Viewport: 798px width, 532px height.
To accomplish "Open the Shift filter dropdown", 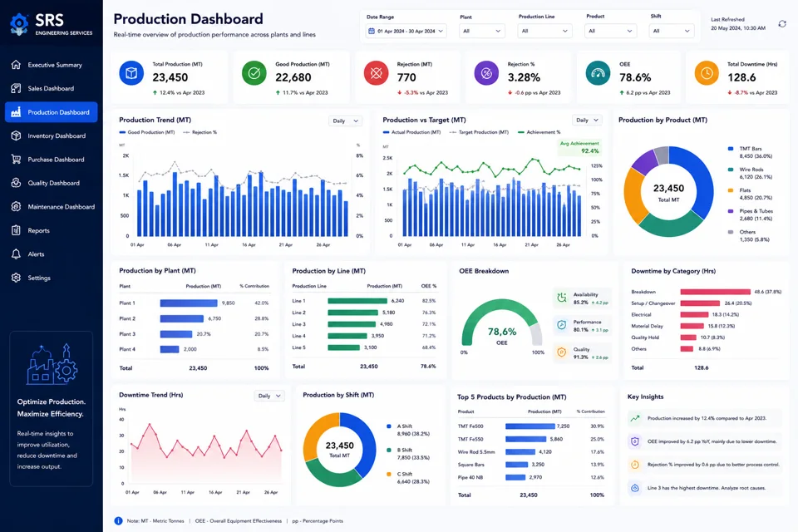I will pyautogui.click(x=672, y=31).
